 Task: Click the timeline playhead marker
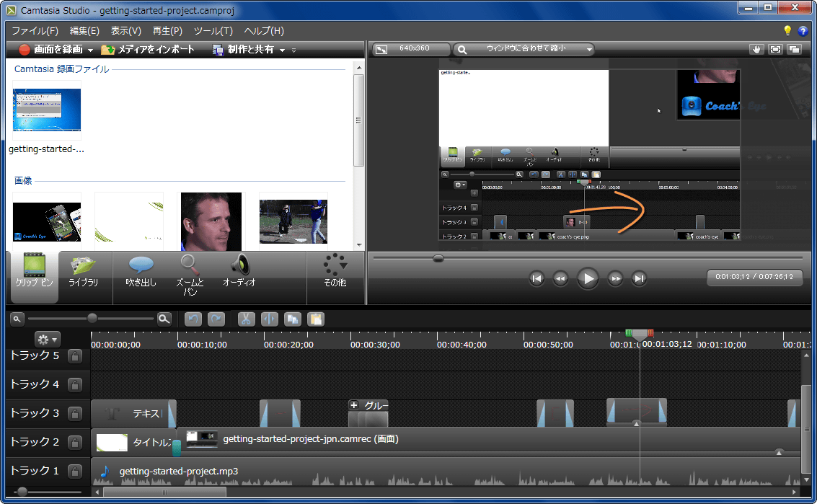[640, 334]
